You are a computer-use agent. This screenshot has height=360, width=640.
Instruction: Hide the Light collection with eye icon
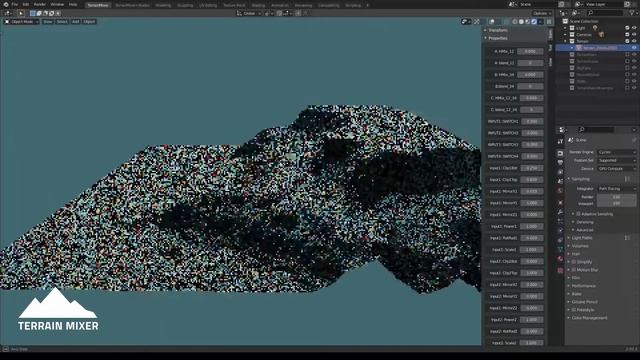[x=634, y=28]
